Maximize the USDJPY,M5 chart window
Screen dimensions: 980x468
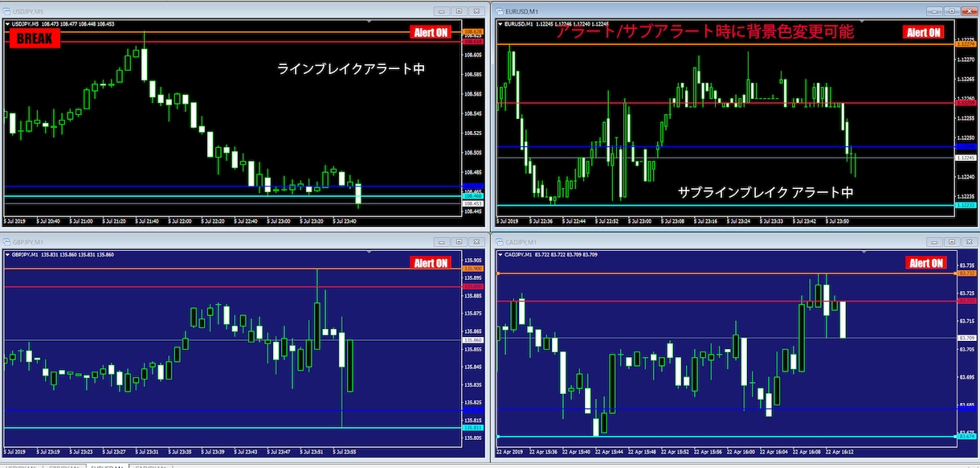(459, 11)
